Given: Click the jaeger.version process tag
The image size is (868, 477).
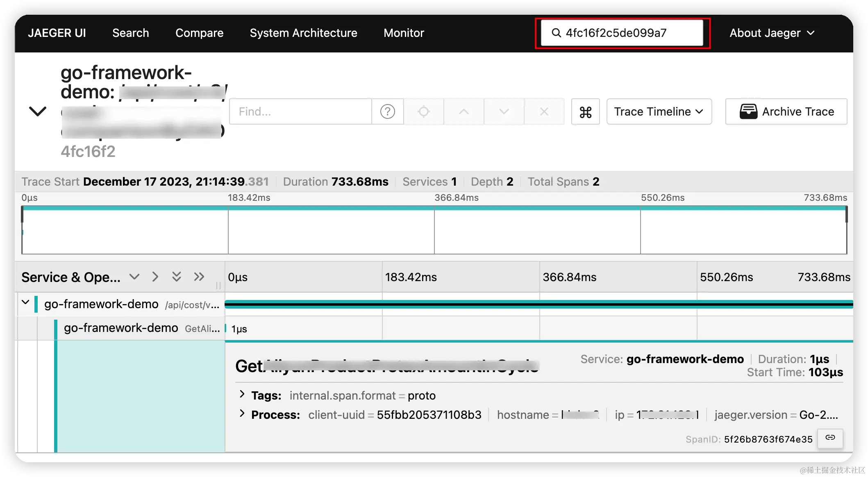Looking at the screenshot, I should (776, 415).
